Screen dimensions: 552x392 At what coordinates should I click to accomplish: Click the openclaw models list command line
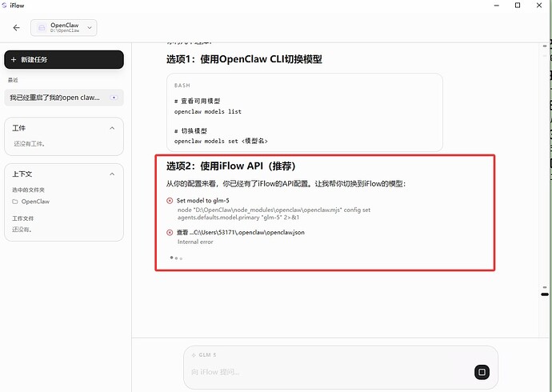pyautogui.click(x=208, y=111)
